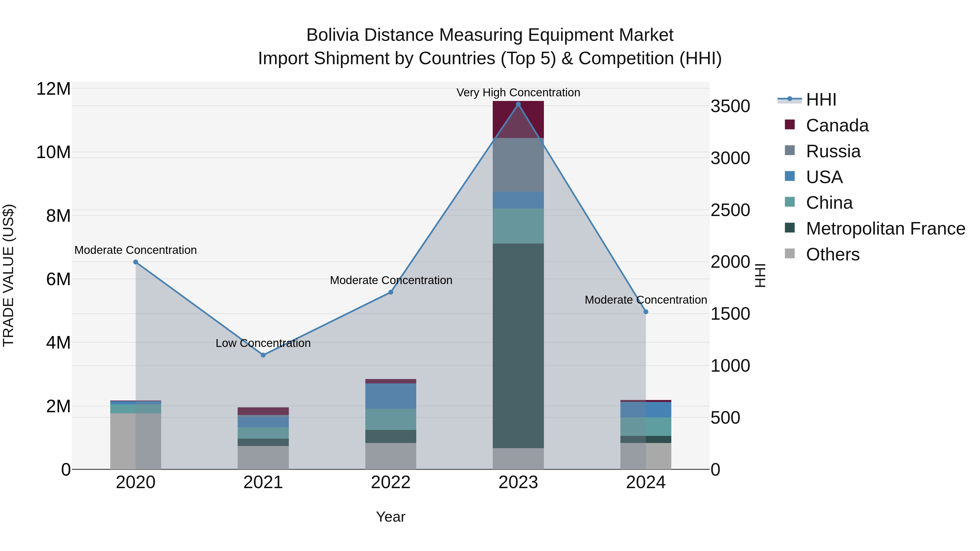Image resolution: width=980 pixels, height=551 pixels.
Task: Click the 'Year' axis title
Action: click(x=391, y=517)
